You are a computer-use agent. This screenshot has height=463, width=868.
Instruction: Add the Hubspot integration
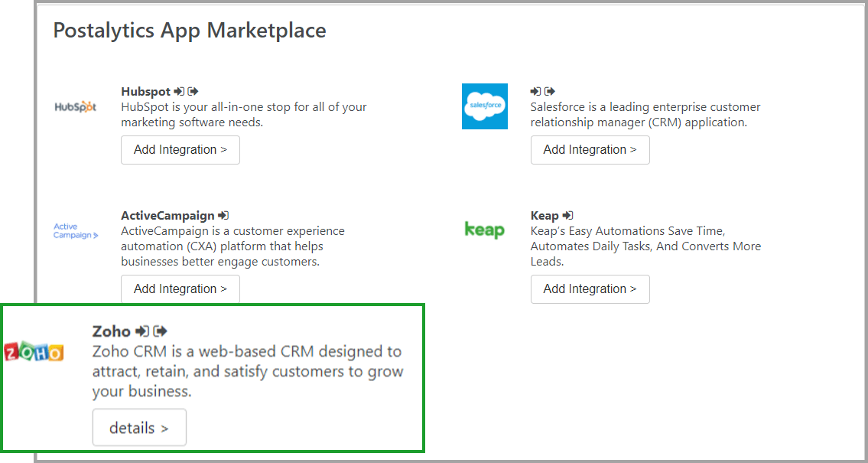click(180, 149)
